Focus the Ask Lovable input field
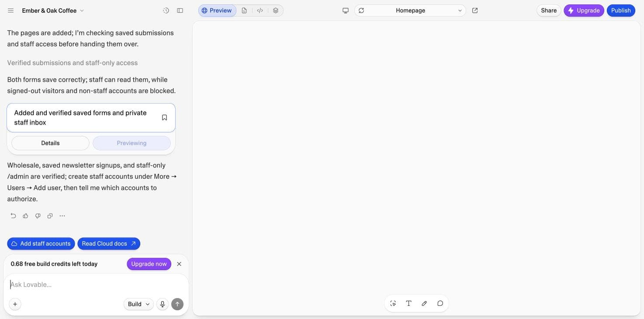644x319 pixels. (x=96, y=284)
